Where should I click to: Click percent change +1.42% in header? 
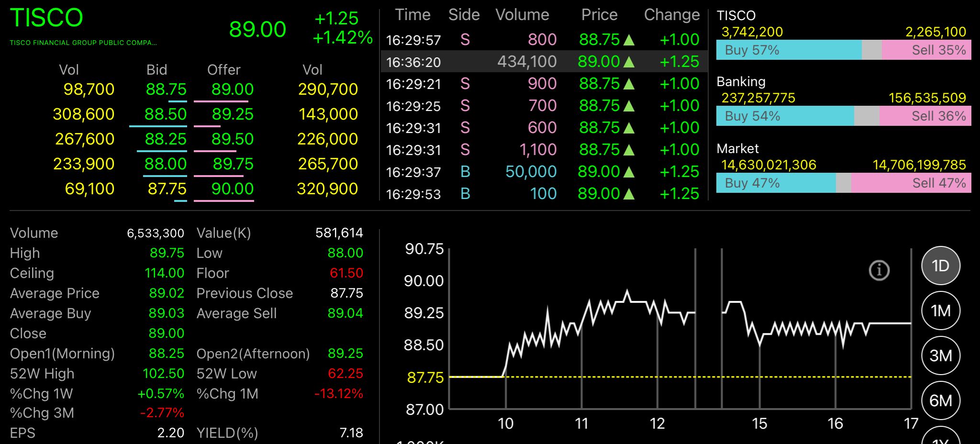[343, 37]
